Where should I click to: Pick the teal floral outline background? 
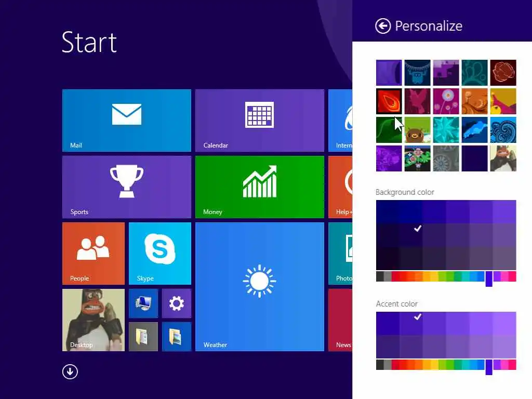pyautogui.click(x=474, y=73)
